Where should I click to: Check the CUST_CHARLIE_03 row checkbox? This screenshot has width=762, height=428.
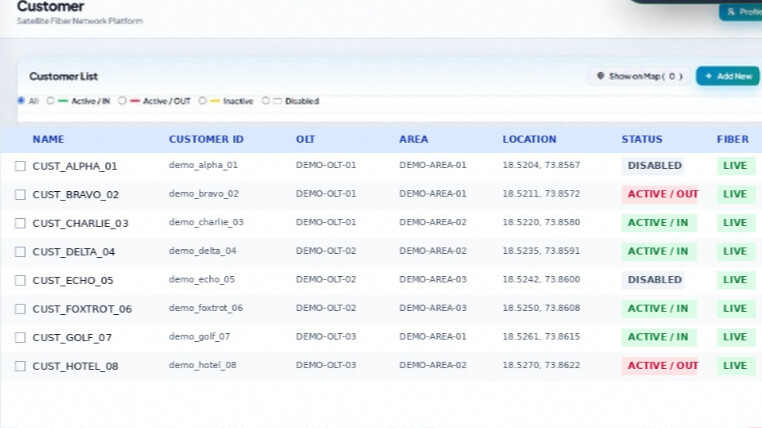pos(20,223)
